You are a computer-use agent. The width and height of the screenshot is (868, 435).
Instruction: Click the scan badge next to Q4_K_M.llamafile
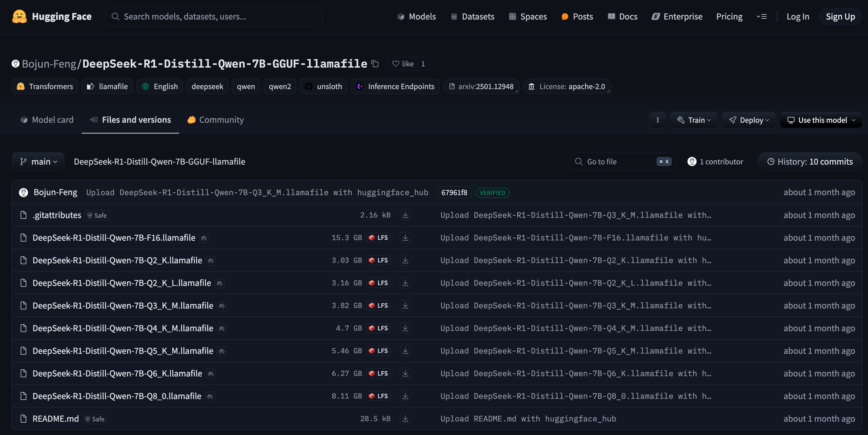click(222, 329)
